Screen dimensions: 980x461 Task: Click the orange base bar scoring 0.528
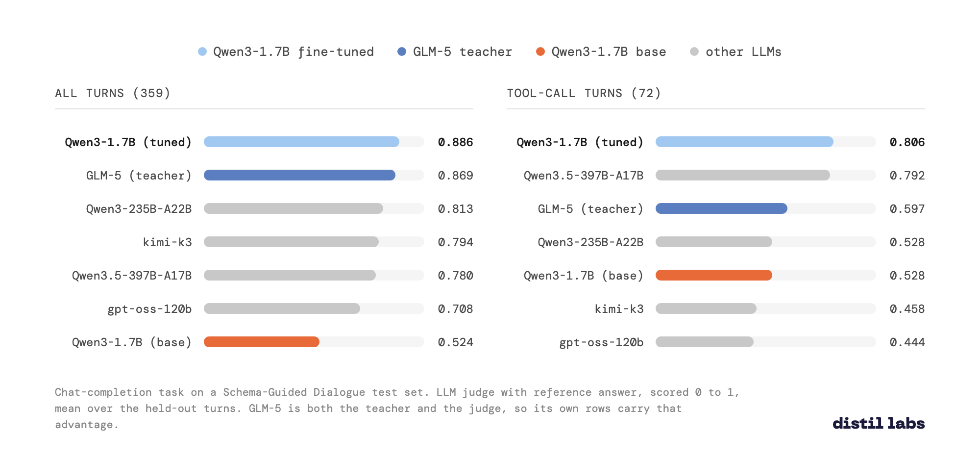click(714, 275)
